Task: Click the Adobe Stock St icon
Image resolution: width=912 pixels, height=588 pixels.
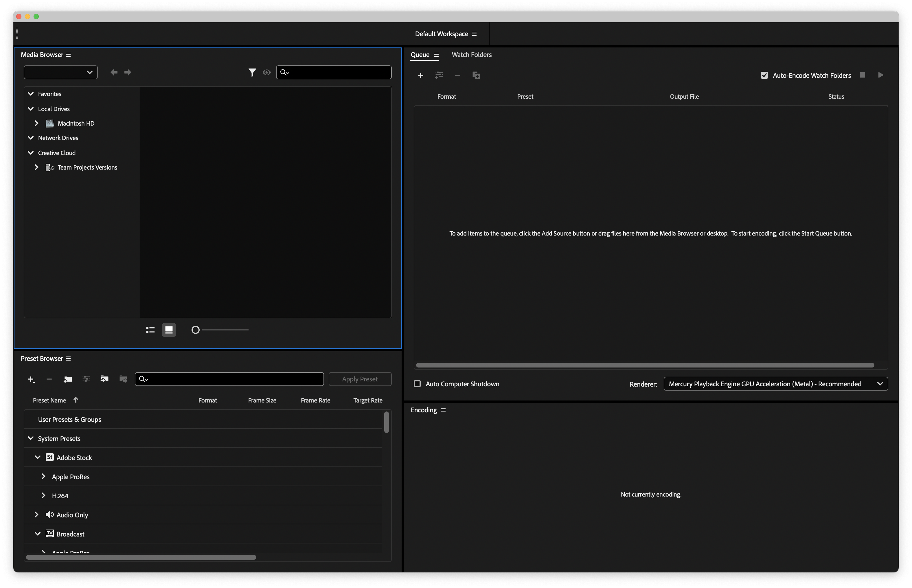Action: [50, 457]
